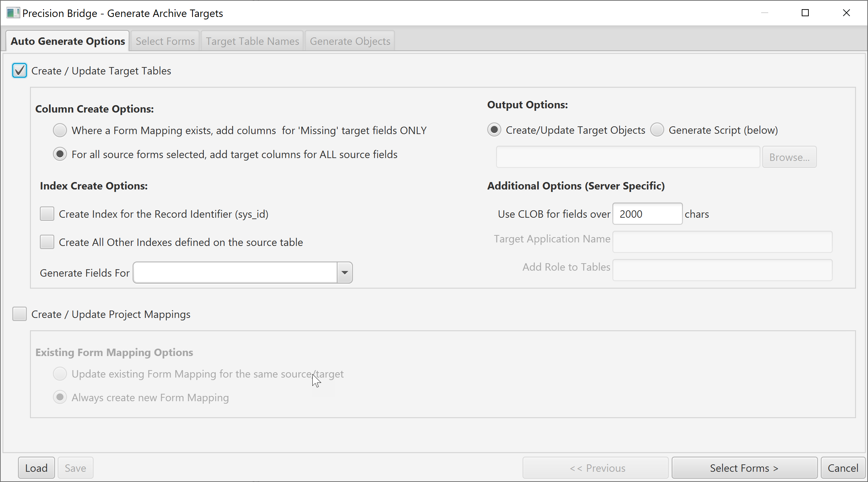The image size is (868, 482).
Task: Maximize the Precision Bridge window
Action: pyautogui.click(x=805, y=13)
